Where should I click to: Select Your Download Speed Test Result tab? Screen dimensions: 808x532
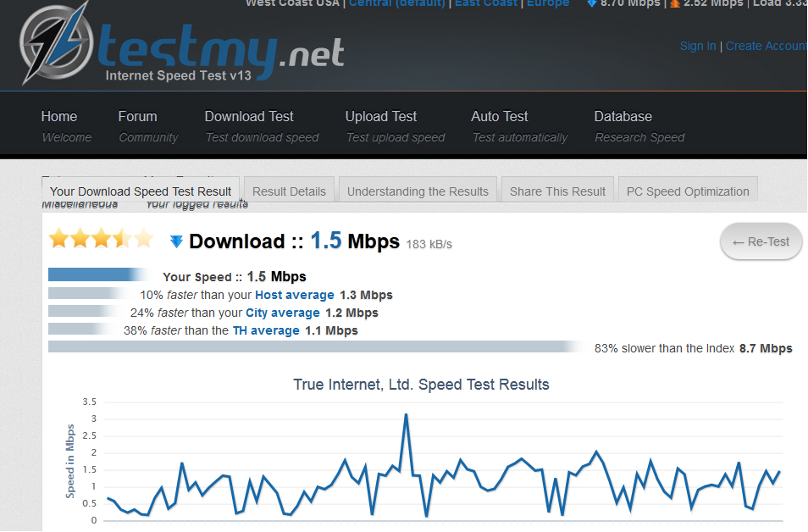pyautogui.click(x=141, y=191)
